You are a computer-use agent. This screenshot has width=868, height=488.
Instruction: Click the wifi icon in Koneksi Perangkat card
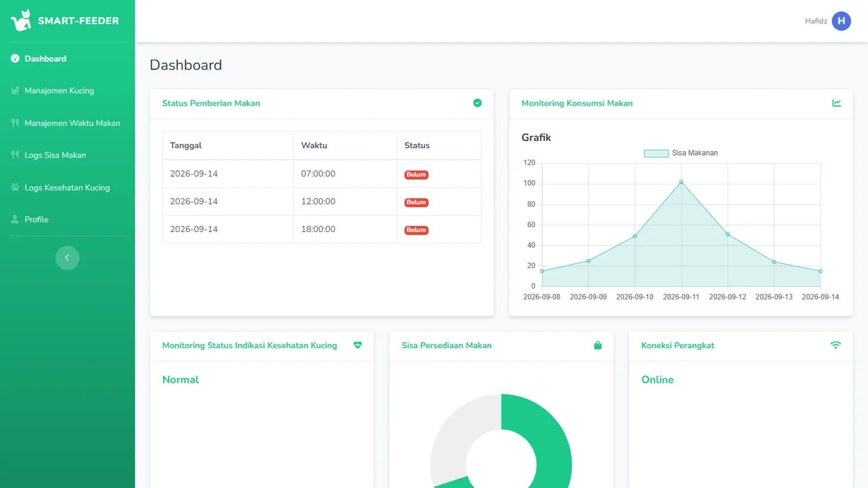[x=835, y=345]
